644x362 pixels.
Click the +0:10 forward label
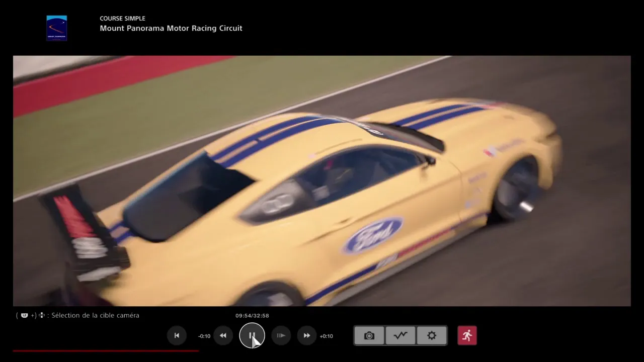pyautogui.click(x=327, y=336)
